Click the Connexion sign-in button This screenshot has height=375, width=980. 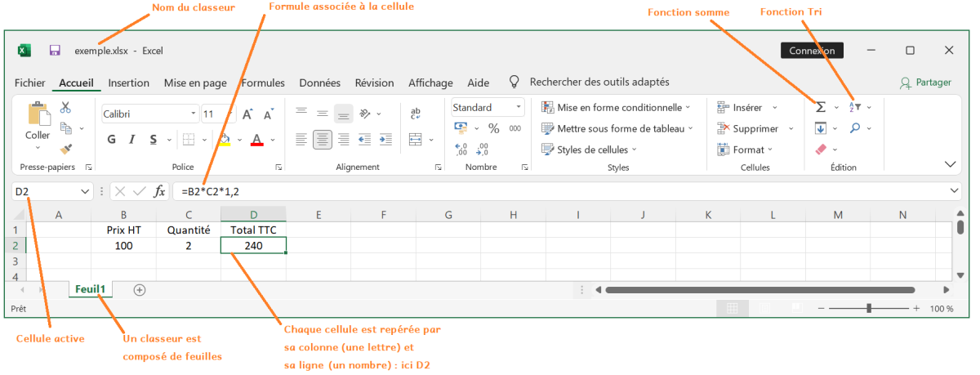pos(811,51)
